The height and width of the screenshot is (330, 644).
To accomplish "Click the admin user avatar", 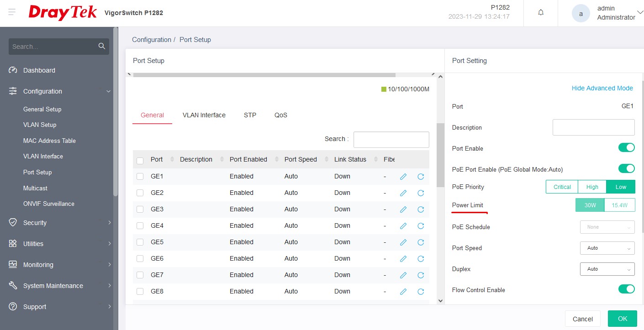I will [581, 13].
